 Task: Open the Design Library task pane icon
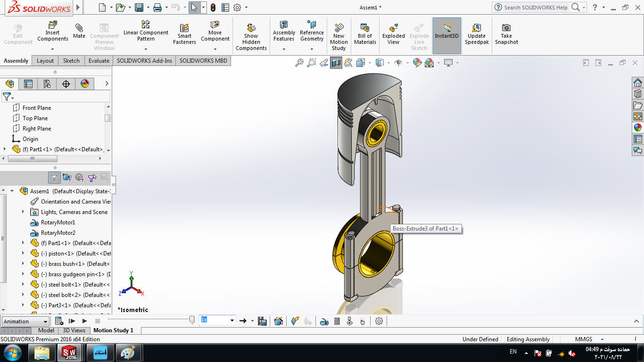click(638, 94)
